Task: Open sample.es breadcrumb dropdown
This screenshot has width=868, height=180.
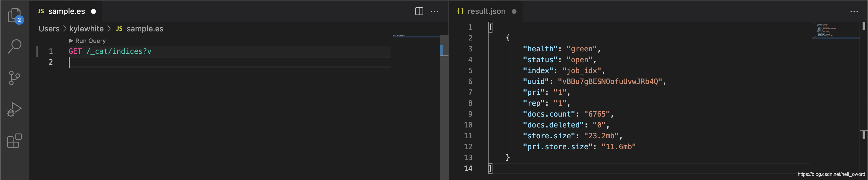Action: click(x=140, y=29)
